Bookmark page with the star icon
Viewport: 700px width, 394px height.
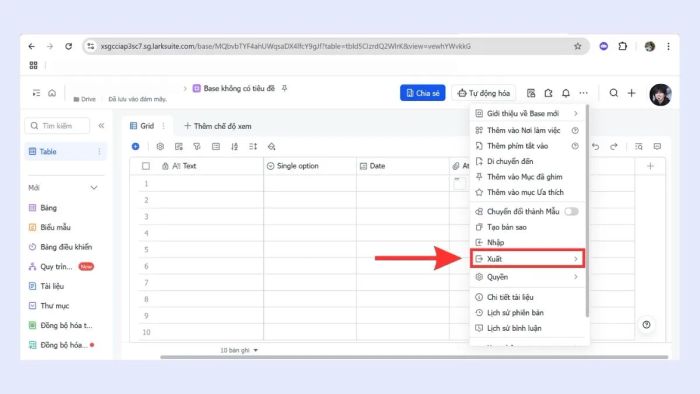click(x=578, y=46)
